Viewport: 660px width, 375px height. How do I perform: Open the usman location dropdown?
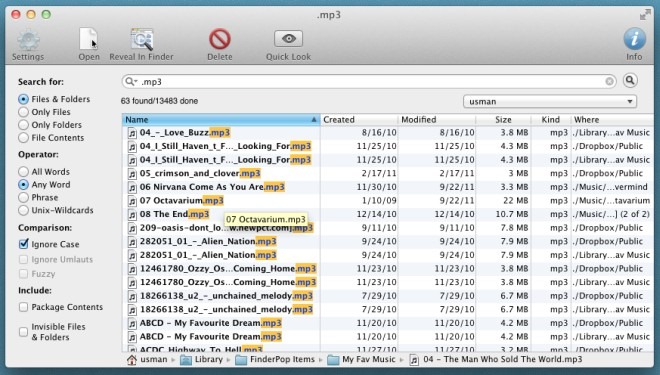[550, 101]
